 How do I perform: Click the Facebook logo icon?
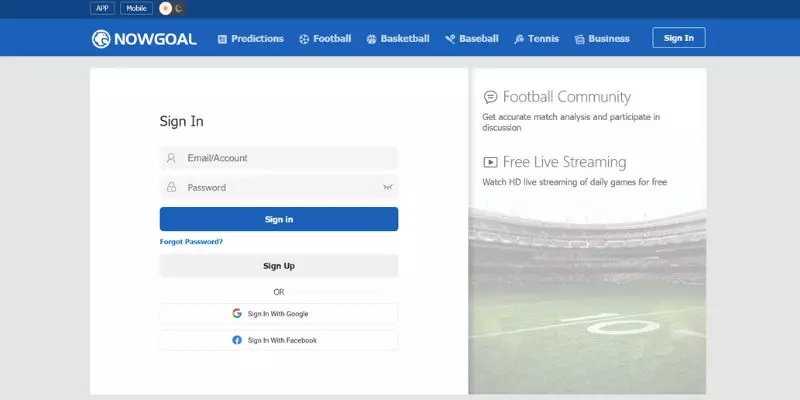click(x=237, y=340)
